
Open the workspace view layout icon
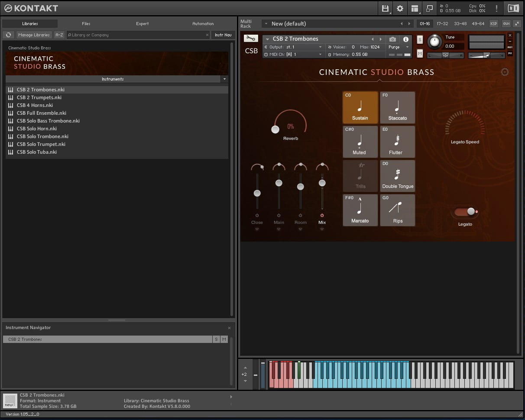415,8
